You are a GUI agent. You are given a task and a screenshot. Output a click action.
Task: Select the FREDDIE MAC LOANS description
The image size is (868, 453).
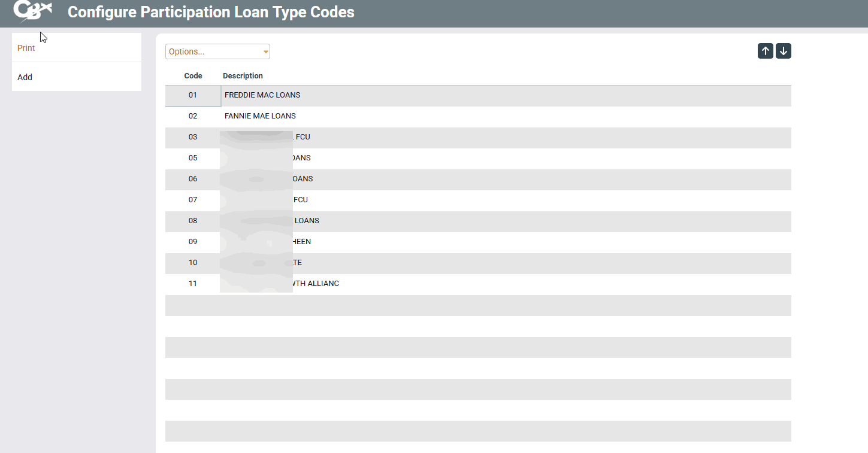click(262, 95)
